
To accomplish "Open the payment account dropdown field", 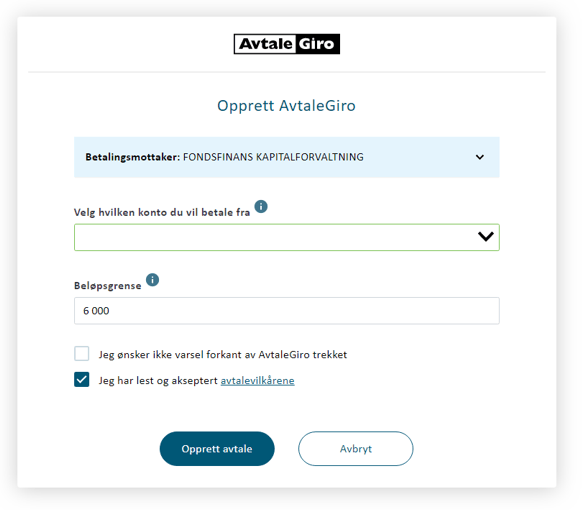I will click(x=286, y=237).
